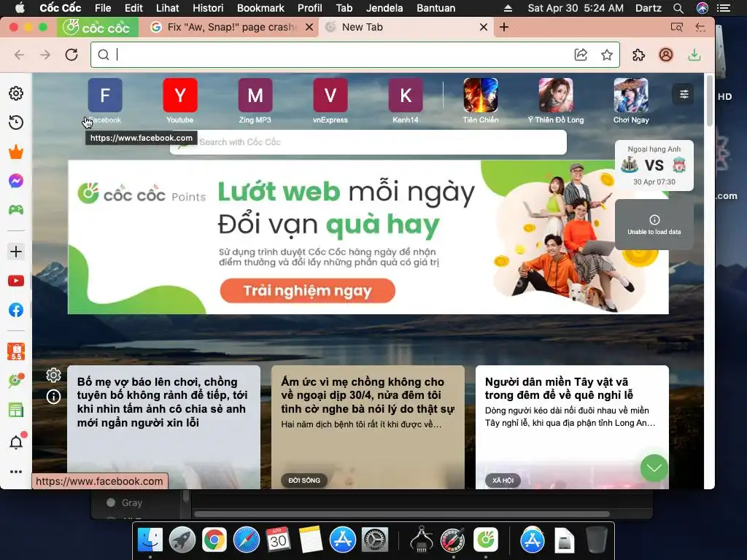The width and height of the screenshot is (747, 560).
Task: Click the Unable to load data widget
Action: (654, 225)
